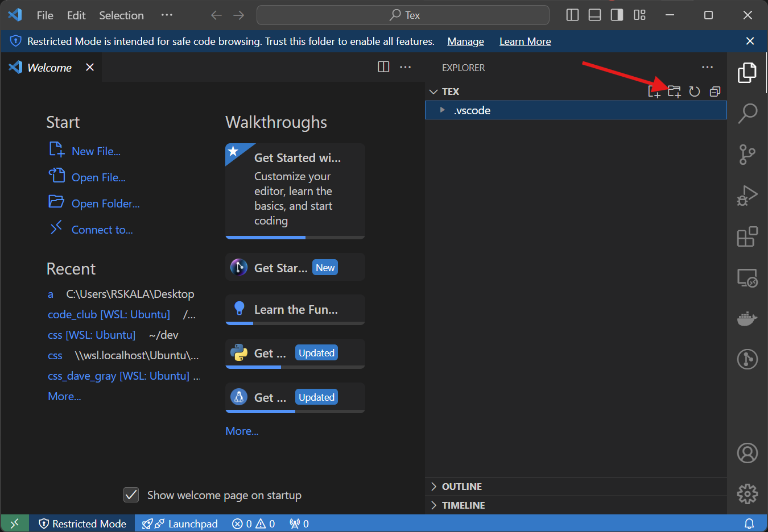Image resolution: width=768 pixels, height=532 pixels.
Task: Open the Accounts menu
Action: (747, 453)
